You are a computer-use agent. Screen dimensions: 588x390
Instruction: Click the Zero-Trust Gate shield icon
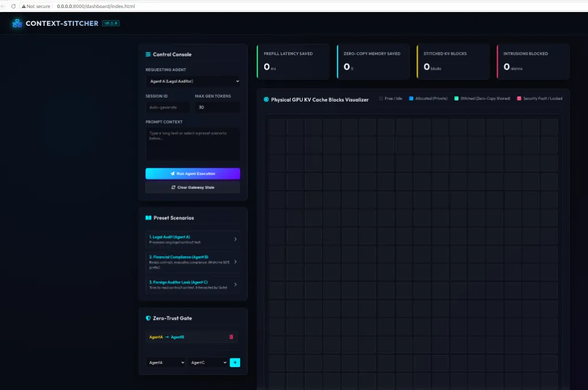click(148, 318)
